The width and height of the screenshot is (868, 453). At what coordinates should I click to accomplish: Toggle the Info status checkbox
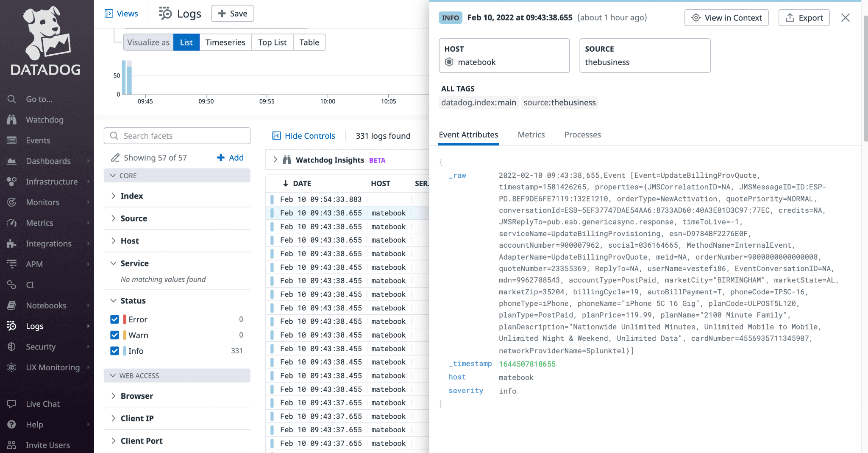point(114,351)
